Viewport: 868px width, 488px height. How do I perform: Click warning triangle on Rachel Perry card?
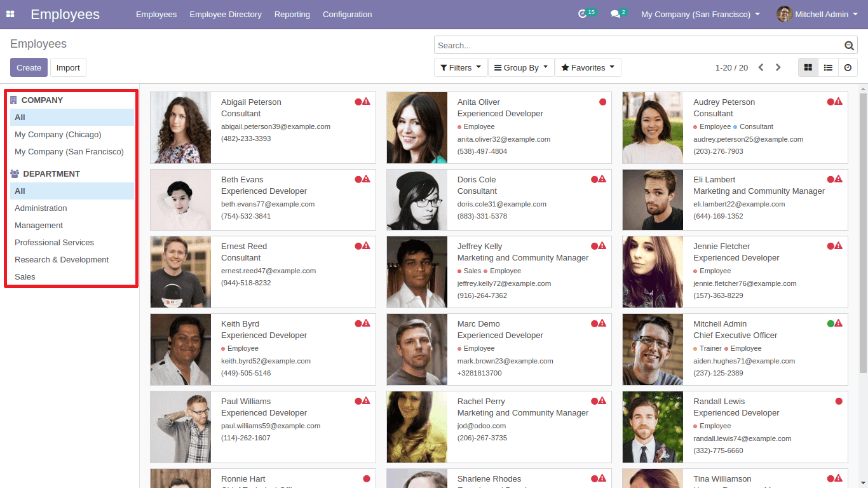click(x=602, y=401)
